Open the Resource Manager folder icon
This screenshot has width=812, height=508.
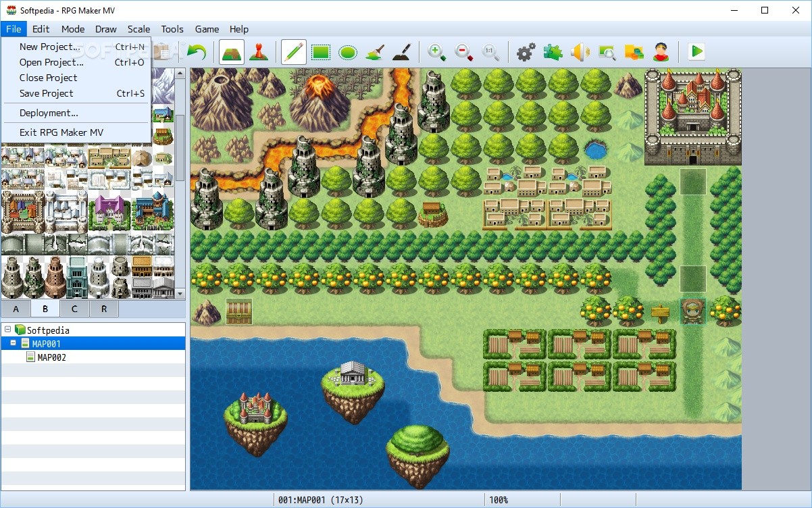pos(634,52)
